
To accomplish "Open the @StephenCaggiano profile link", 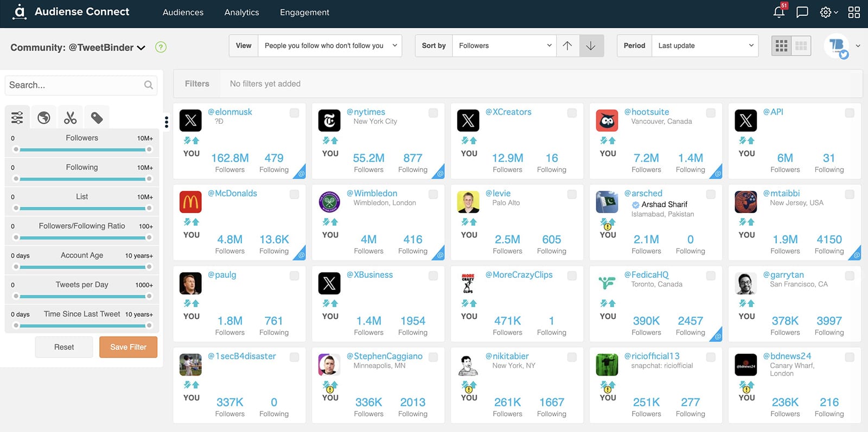I will [x=385, y=356].
